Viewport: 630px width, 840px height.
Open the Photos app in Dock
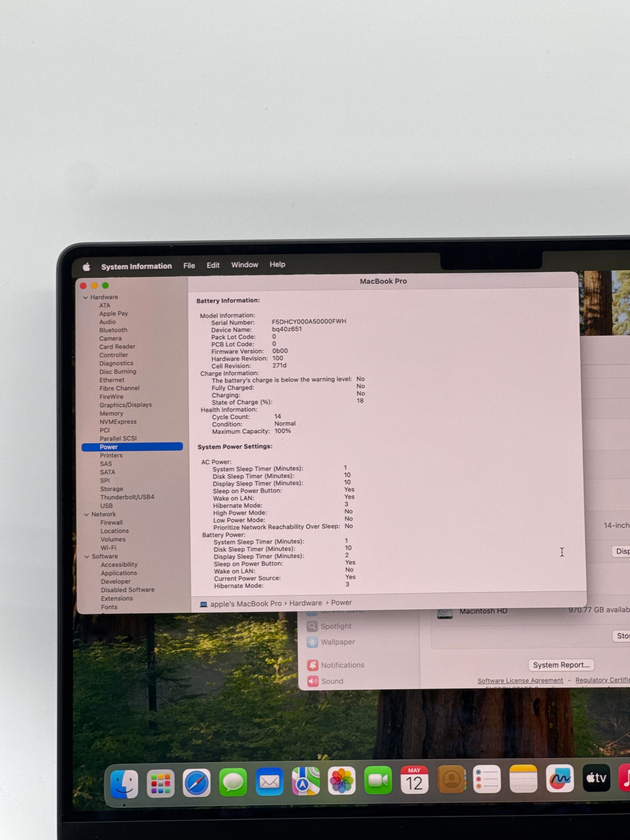coord(342,781)
